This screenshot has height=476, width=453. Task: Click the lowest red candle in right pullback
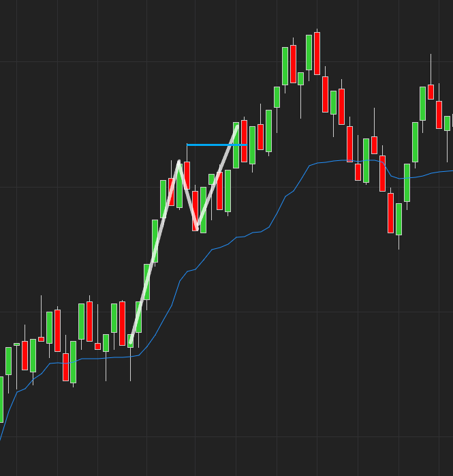point(390,213)
